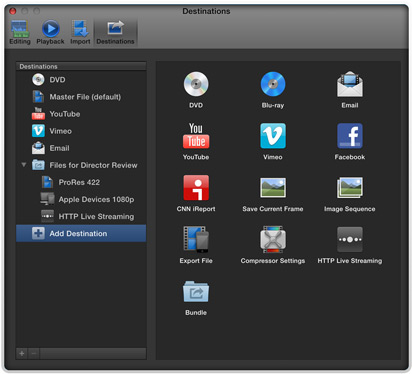
Task: Select DVD in the Destinations sidebar
Action: coord(81,80)
